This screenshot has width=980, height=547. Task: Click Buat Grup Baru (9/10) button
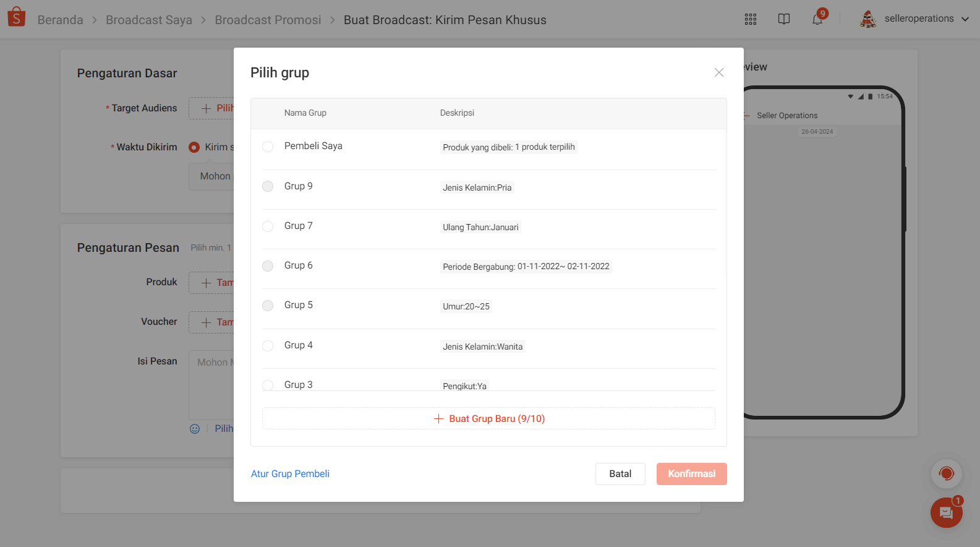tap(488, 419)
